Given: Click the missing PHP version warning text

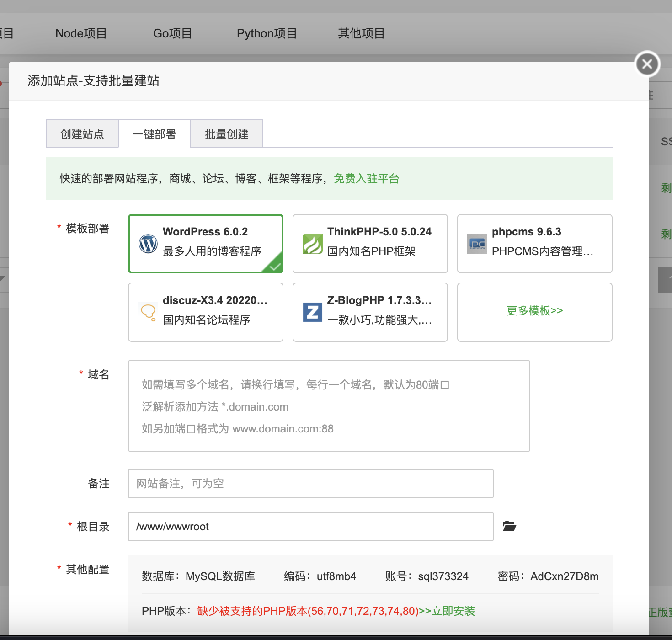Looking at the screenshot, I should click(x=308, y=611).
